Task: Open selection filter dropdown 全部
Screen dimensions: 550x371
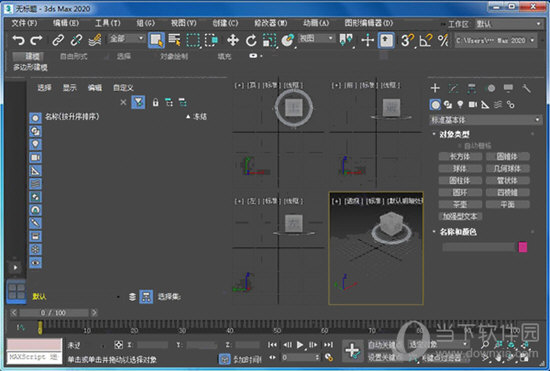Action: tap(126, 38)
